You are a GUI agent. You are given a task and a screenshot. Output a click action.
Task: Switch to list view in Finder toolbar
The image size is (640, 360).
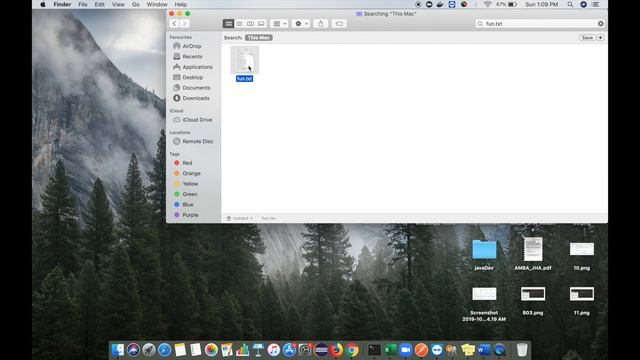coord(239,24)
